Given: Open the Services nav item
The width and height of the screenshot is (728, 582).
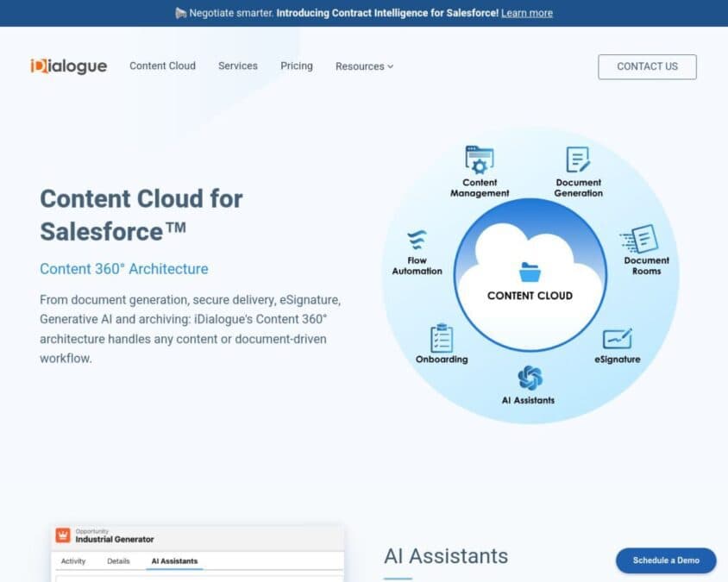Looking at the screenshot, I should click(x=238, y=66).
